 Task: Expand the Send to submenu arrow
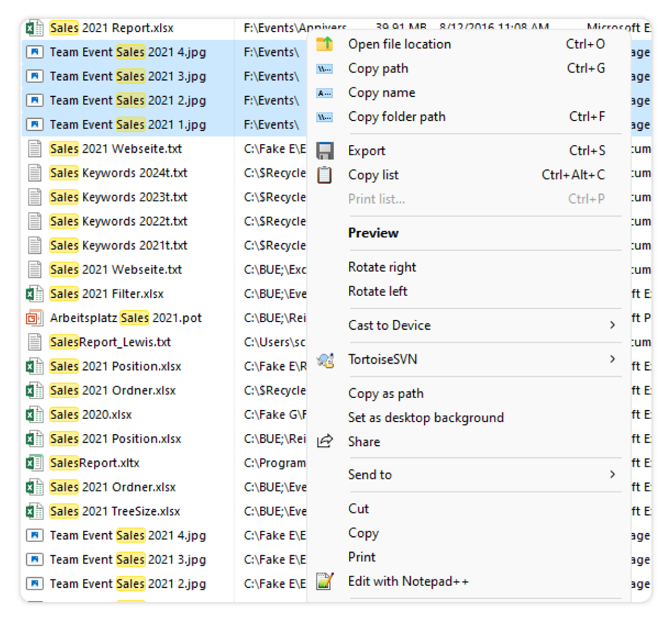pos(612,475)
